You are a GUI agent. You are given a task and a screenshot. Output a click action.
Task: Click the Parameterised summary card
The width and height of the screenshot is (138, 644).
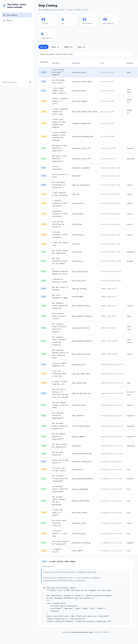pyautogui.click(x=89, y=21)
